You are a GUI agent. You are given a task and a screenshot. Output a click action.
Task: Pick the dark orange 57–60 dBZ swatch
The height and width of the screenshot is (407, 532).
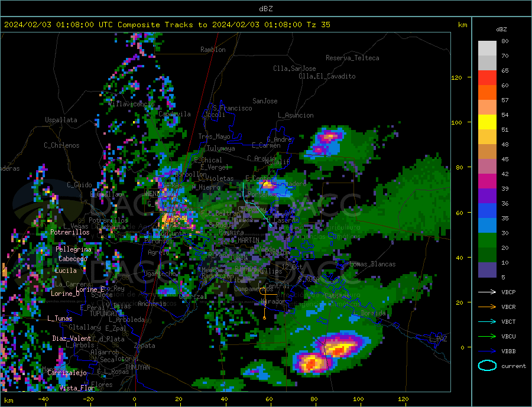click(487, 93)
